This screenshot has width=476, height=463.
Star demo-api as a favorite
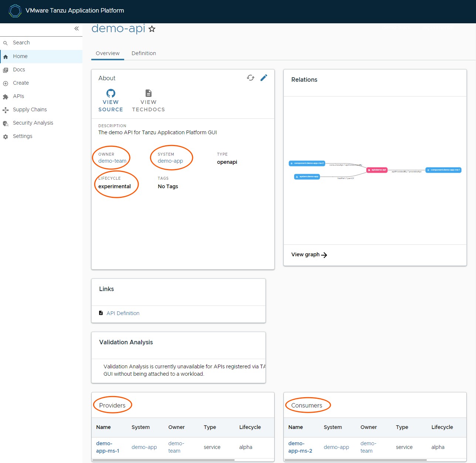pos(152,29)
